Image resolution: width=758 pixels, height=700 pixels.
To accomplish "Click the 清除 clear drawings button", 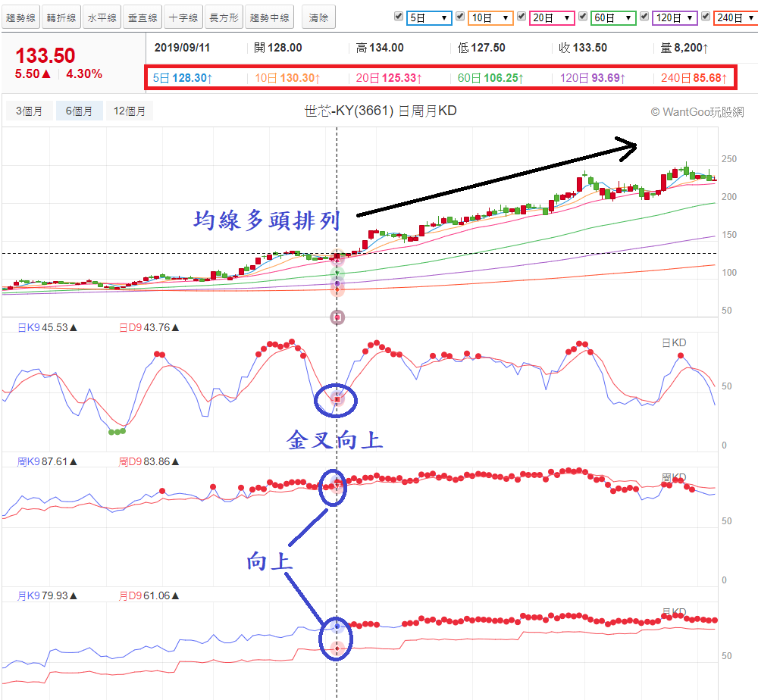I will click(x=319, y=17).
